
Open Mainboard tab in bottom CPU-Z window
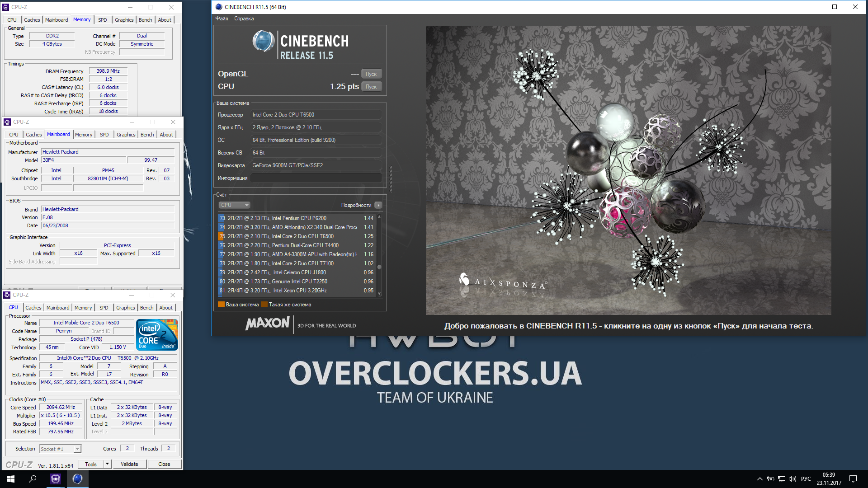coord(58,308)
